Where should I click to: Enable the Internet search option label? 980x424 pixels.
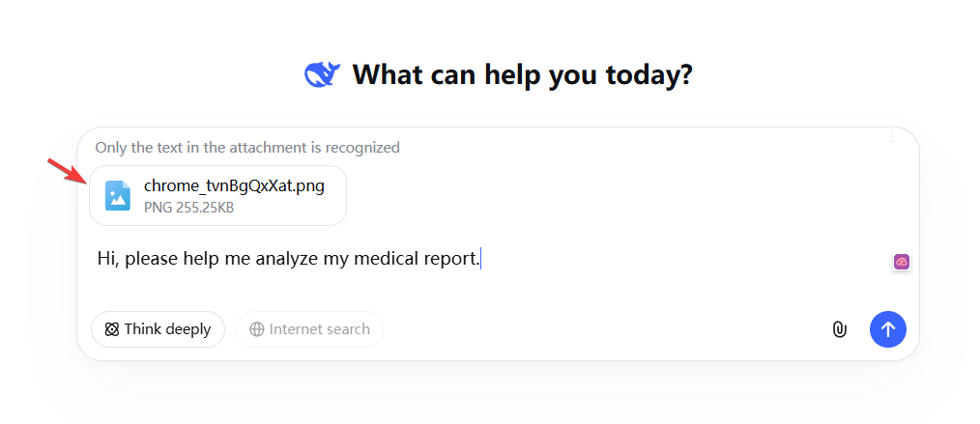point(319,329)
